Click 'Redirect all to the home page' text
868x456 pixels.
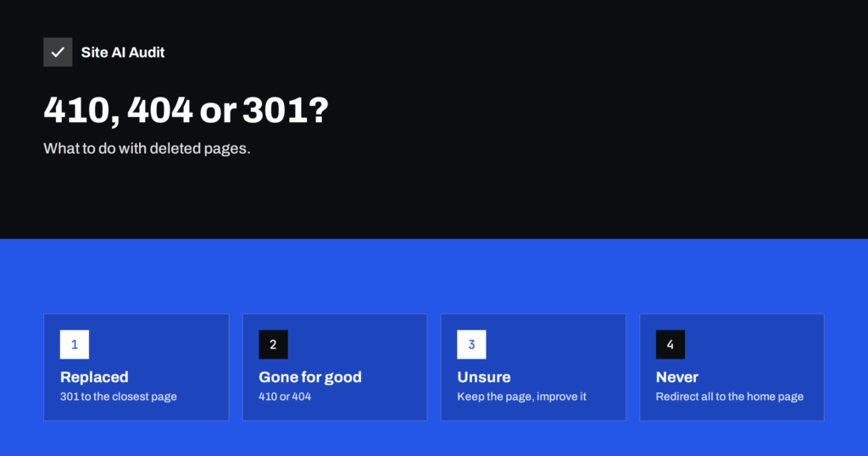[730, 396]
